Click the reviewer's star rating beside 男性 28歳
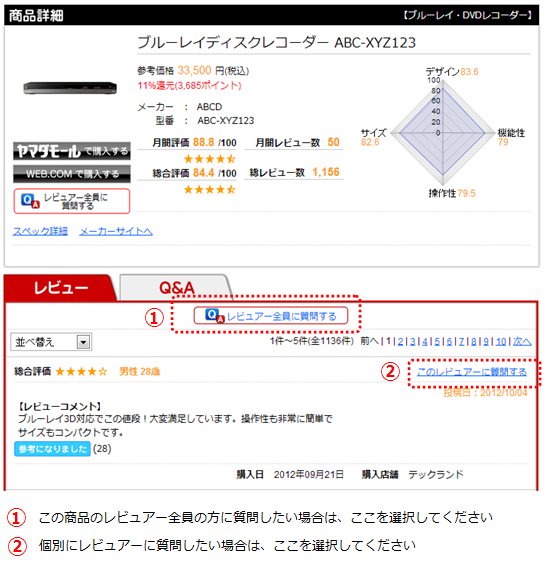Viewport: 551px width, 566px height. click(x=82, y=371)
